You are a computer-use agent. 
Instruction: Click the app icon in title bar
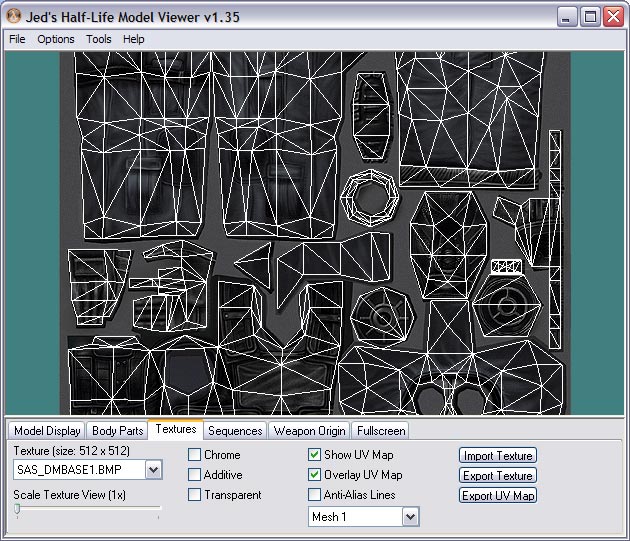tap(14, 16)
